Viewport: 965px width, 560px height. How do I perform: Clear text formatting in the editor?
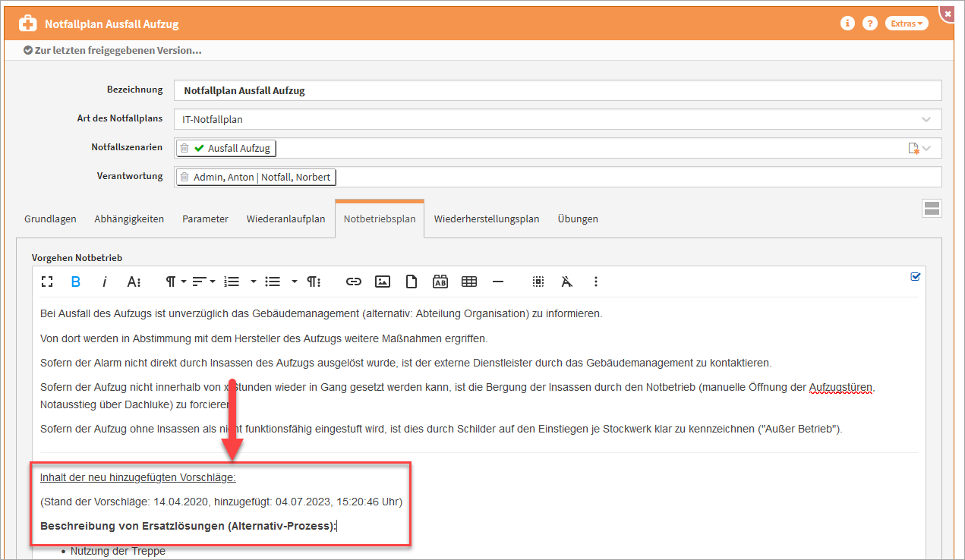click(x=566, y=282)
